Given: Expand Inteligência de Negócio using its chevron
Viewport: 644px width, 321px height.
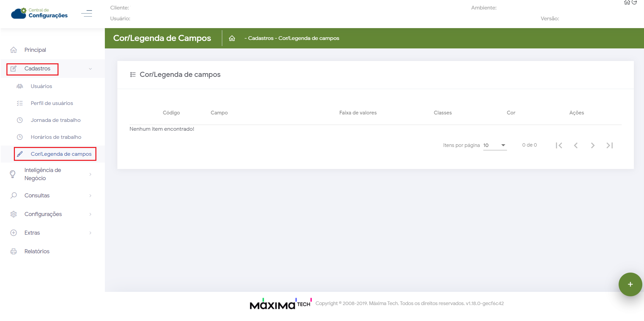Looking at the screenshot, I should pyautogui.click(x=90, y=174).
